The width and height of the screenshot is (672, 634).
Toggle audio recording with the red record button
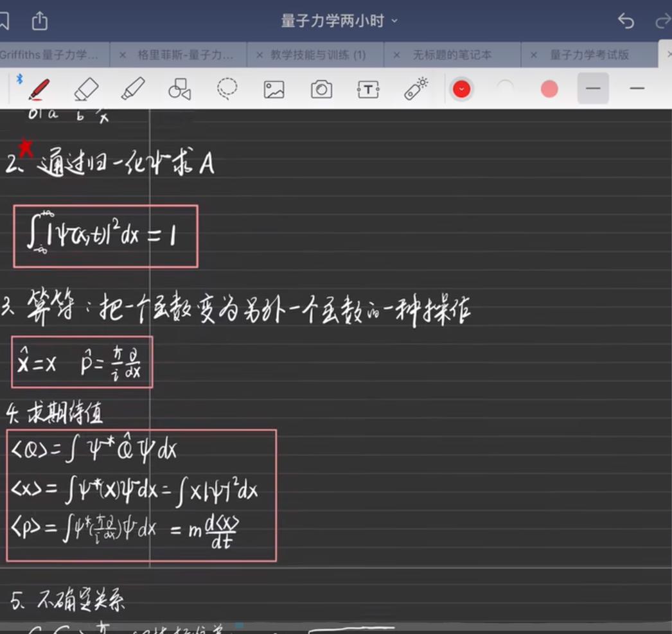pyautogui.click(x=461, y=89)
